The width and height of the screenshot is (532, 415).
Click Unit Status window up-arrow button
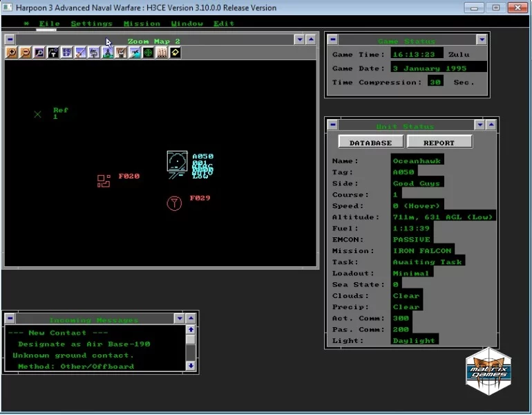(491, 125)
